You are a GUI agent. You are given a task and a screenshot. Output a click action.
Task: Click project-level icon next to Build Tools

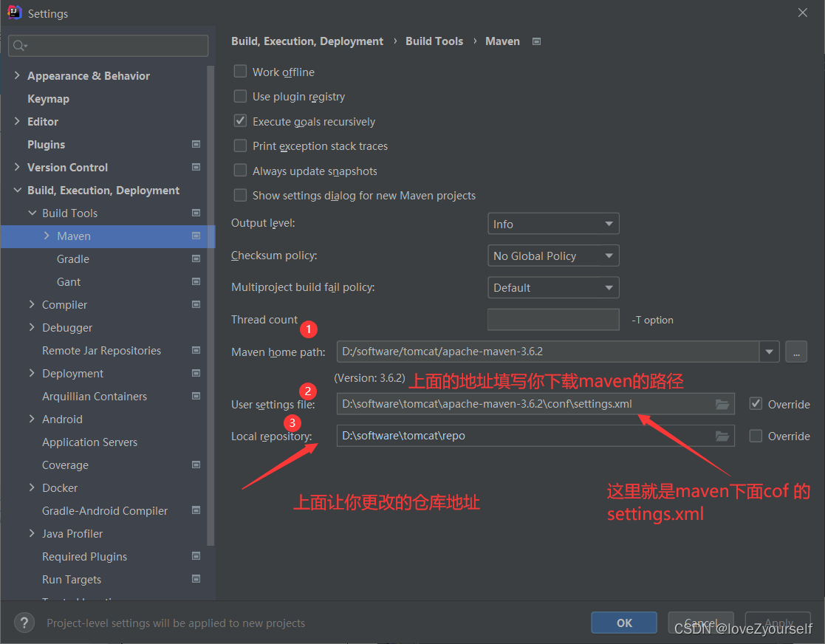coord(196,213)
